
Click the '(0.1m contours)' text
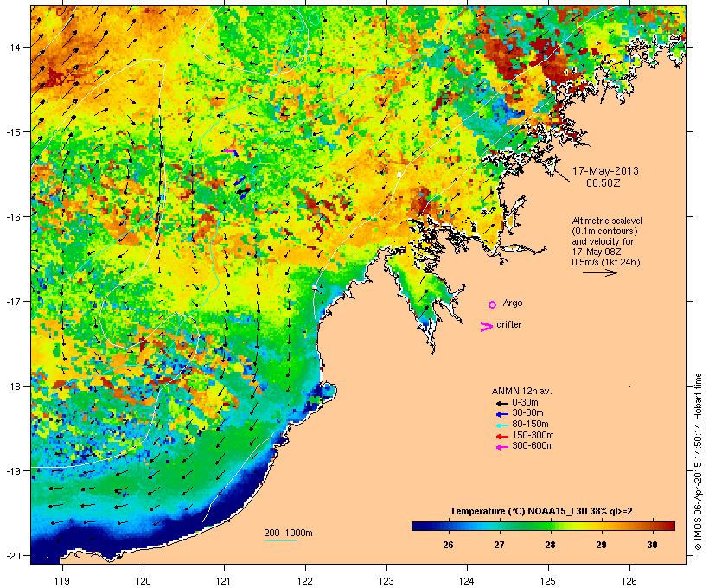tap(604, 231)
